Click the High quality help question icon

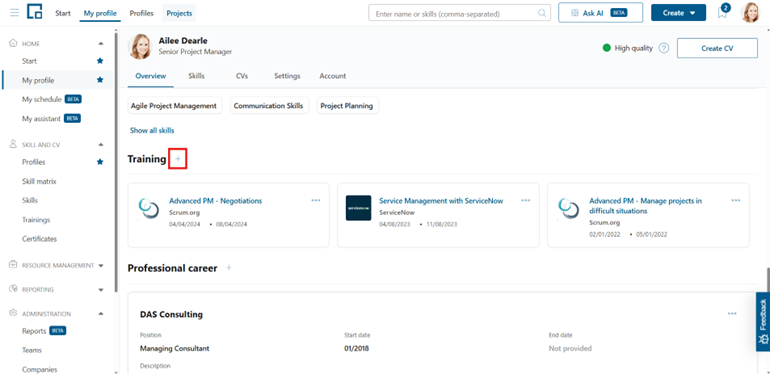[663, 48]
